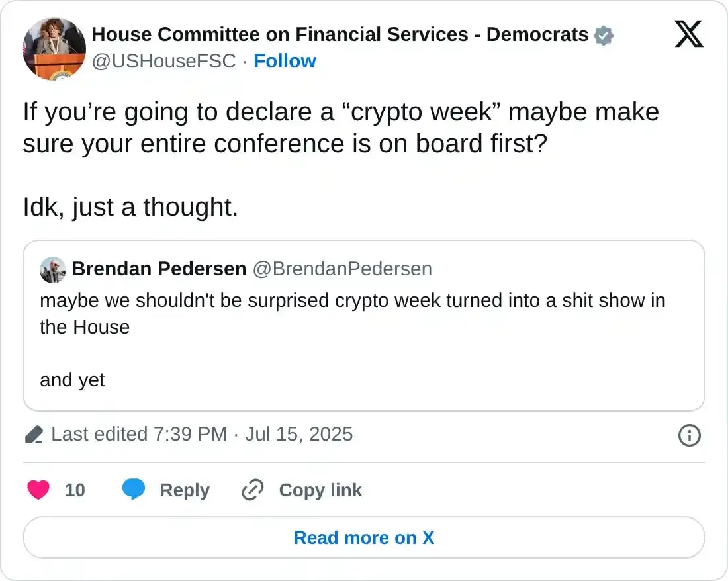
Task: Click the verified badge next to the committee name
Action: (x=602, y=34)
